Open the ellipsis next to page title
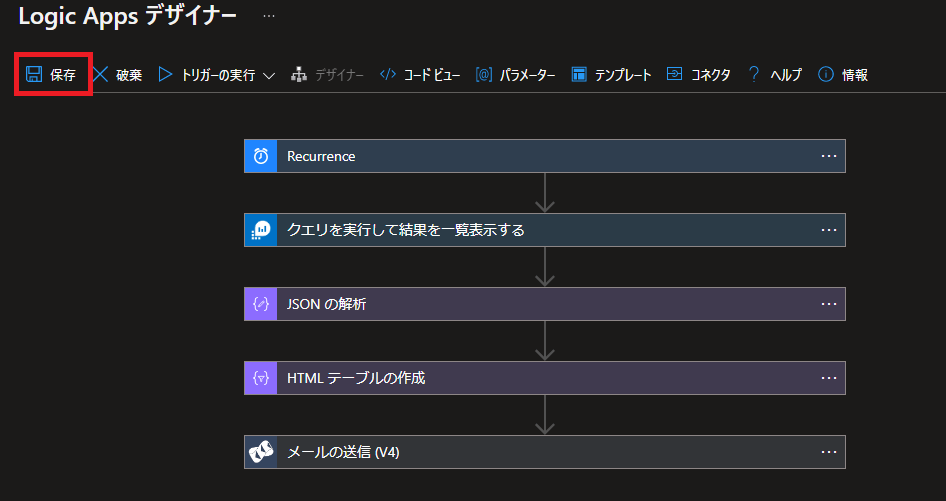Screen dimensions: 946x501 269,16
